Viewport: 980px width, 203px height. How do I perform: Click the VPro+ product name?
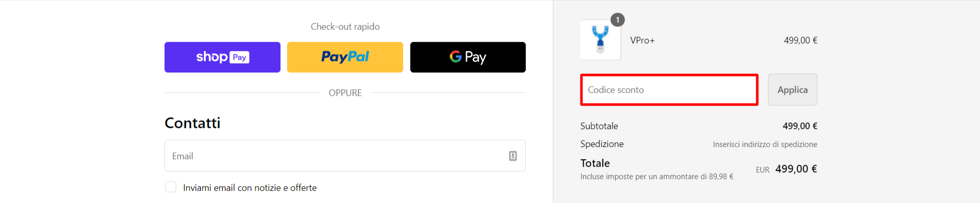642,40
